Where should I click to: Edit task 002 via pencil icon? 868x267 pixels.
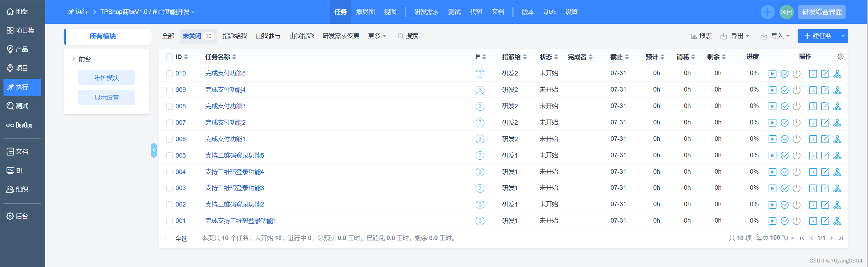click(825, 204)
